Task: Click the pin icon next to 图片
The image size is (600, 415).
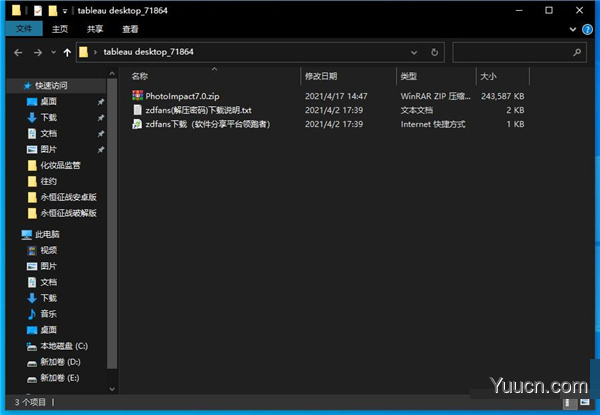Action: (x=101, y=150)
